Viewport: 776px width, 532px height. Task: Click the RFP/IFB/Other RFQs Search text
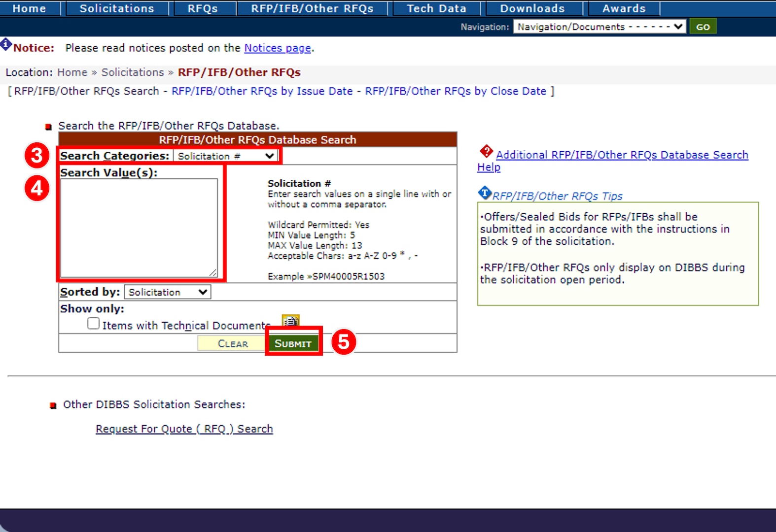pyautogui.click(x=86, y=91)
